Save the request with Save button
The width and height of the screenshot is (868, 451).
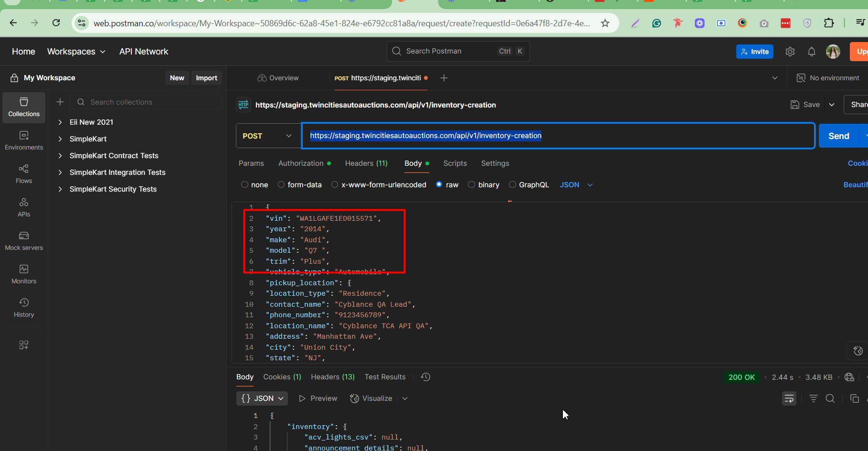[x=805, y=105]
